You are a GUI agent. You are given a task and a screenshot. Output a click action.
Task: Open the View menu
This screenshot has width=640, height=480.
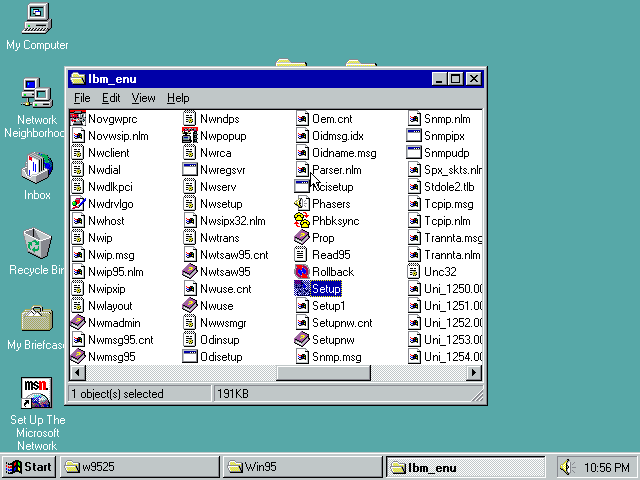tap(143, 98)
